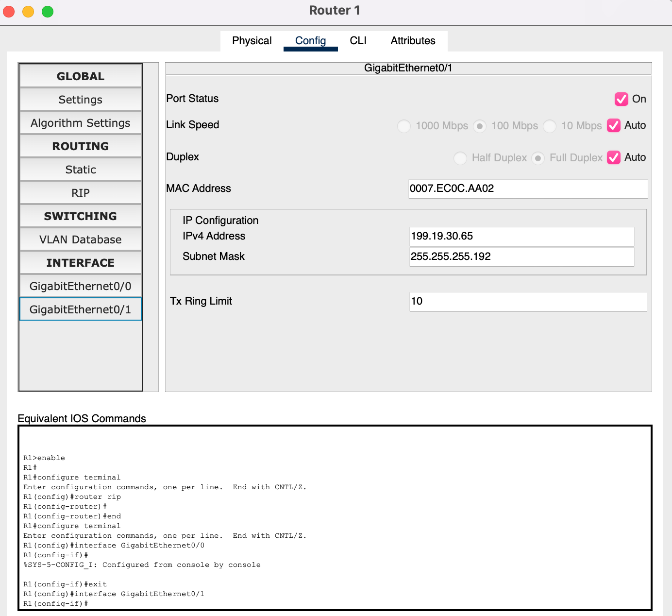The height and width of the screenshot is (616, 672).
Task: Select the 100 Mbps link speed radio
Action: coord(480,126)
